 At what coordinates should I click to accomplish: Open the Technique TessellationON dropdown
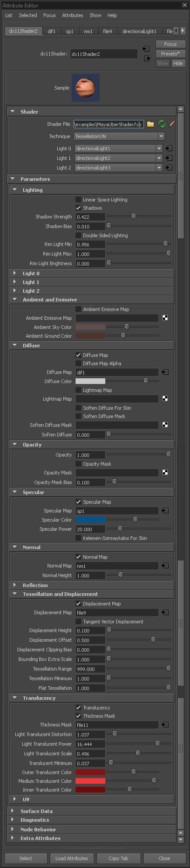pos(119,136)
